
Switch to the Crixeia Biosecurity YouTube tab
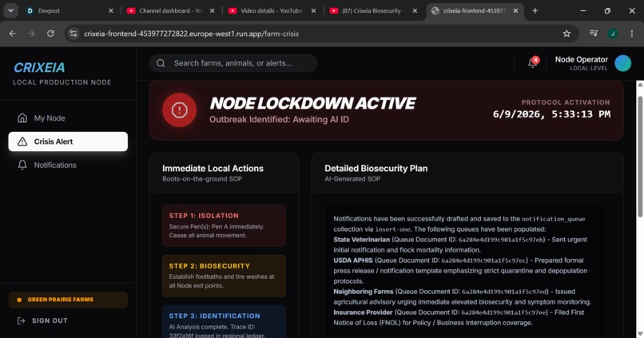point(373,11)
